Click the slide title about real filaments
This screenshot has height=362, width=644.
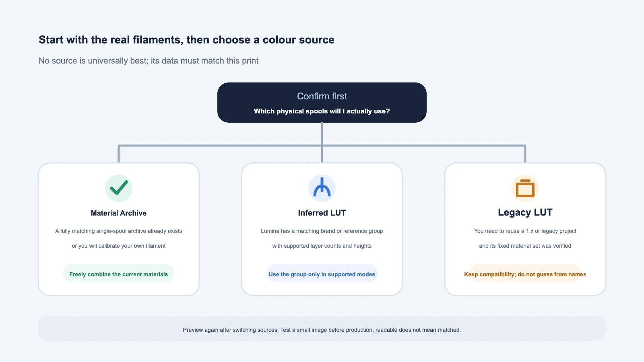186,40
